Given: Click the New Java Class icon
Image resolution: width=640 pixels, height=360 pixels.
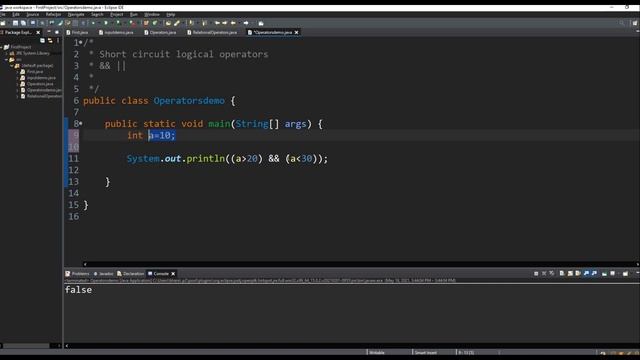Looking at the screenshot, I should 155,23.
